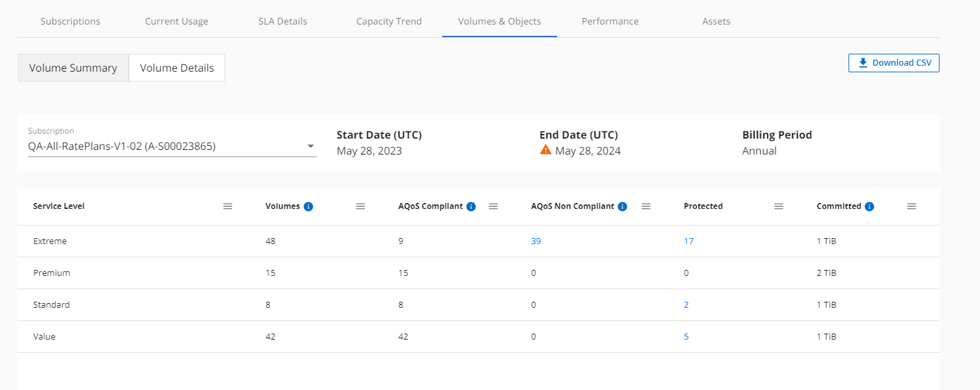Screen dimensions: 980x390
Task: Click the 17 protected Extreme volumes link
Action: click(689, 241)
